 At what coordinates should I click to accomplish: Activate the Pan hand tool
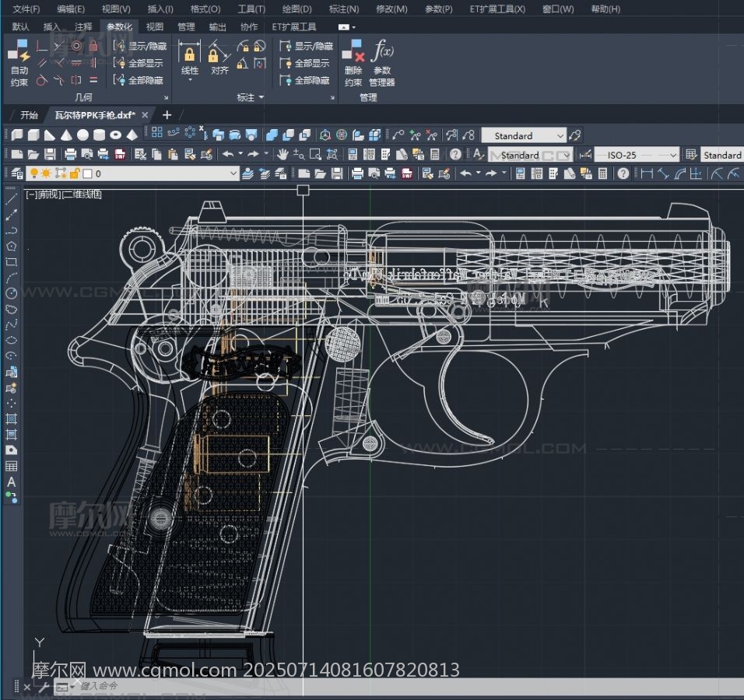[283, 154]
